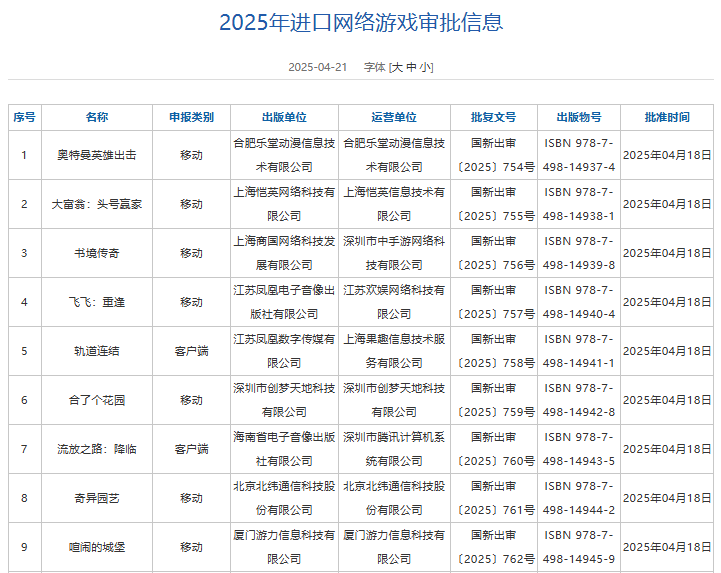Image resolution: width=721 pixels, height=573 pixels.
Task: Select the 流放之路：降临 game entry
Action: (x=97, y=449)
